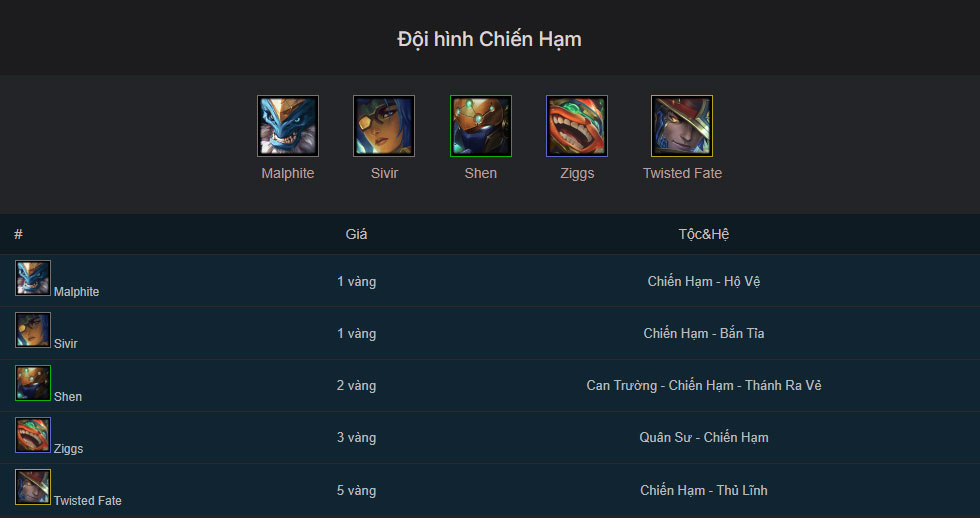Image resolution: width=980 pixels, height=518 pixels.
Task: Select the Giá column header
Action: (356, 234)
